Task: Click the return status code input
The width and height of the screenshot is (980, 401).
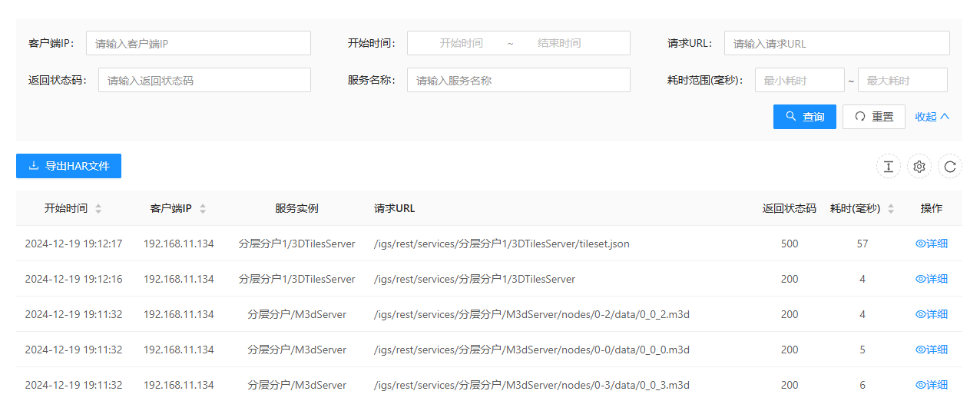Action: point(204,81)
